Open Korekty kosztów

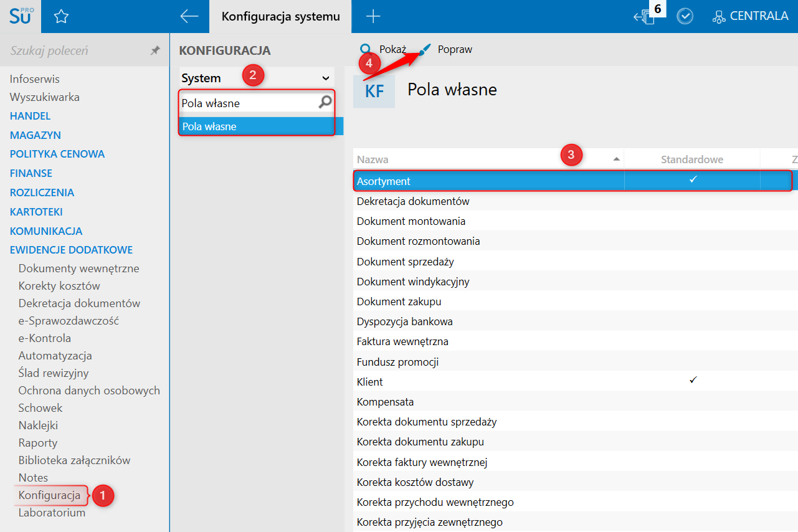59,286
